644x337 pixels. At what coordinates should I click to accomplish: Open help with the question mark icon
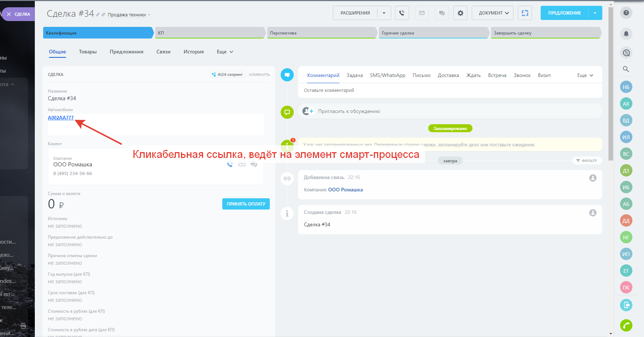[626, 13]
